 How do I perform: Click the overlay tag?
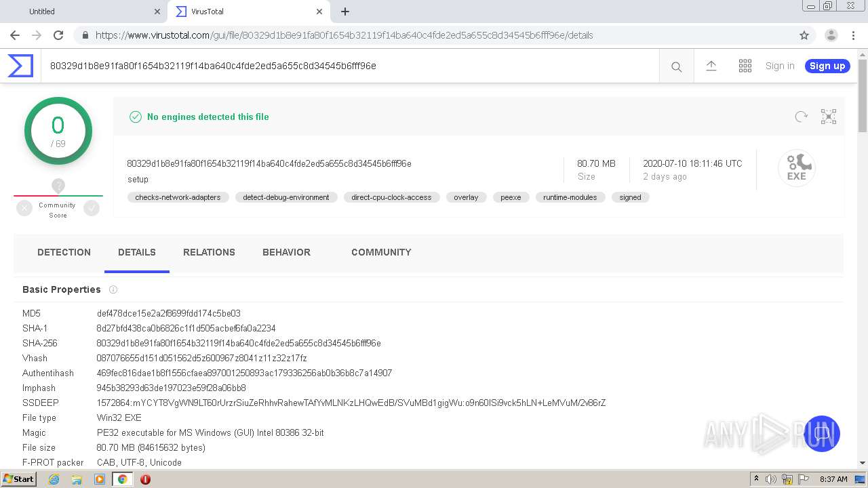(466, 197)
